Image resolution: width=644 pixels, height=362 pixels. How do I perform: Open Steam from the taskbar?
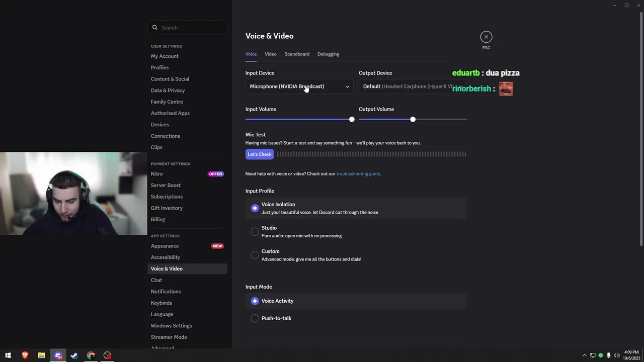(74, 355)
